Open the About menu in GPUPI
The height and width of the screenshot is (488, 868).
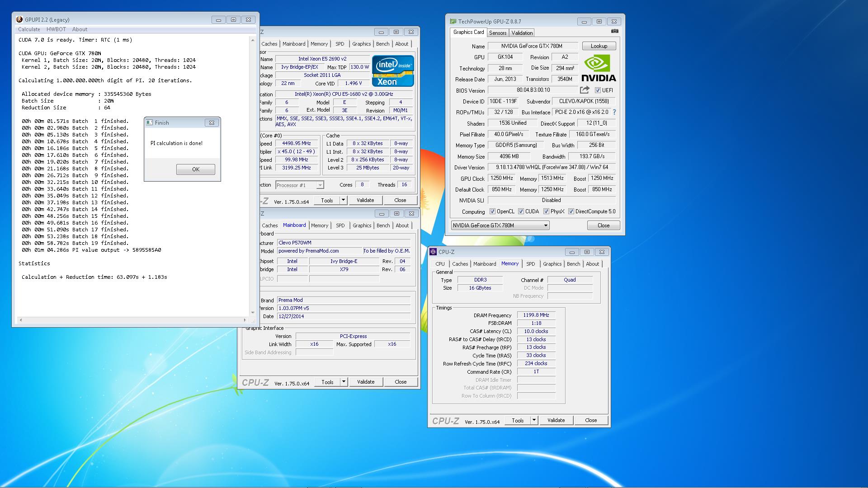[x=80, y=29]
